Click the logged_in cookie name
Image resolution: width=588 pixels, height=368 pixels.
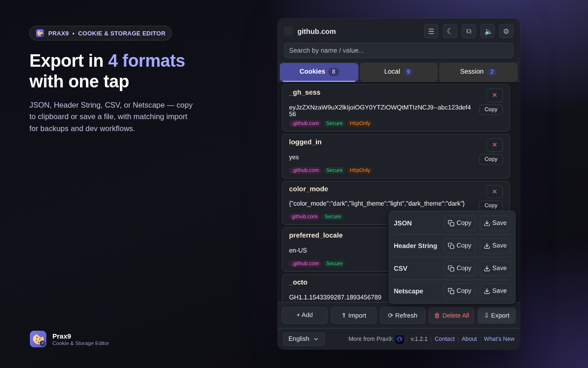(x=305, y=142)
